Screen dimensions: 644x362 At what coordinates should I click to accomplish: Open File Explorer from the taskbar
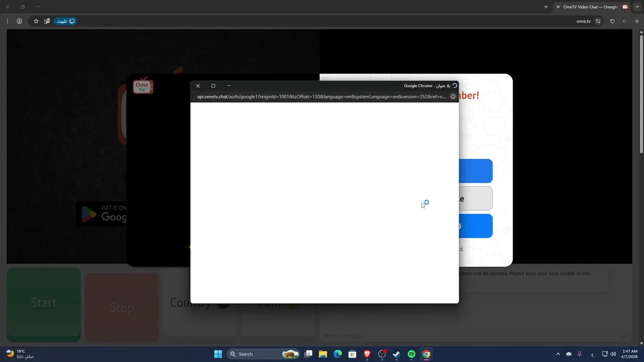(x=323, y=354)
